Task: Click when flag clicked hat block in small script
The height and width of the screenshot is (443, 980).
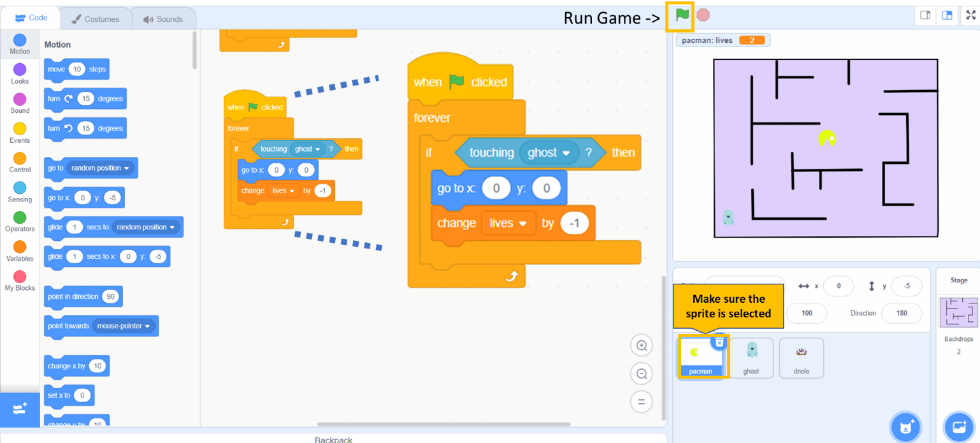Action: [256, 105]
